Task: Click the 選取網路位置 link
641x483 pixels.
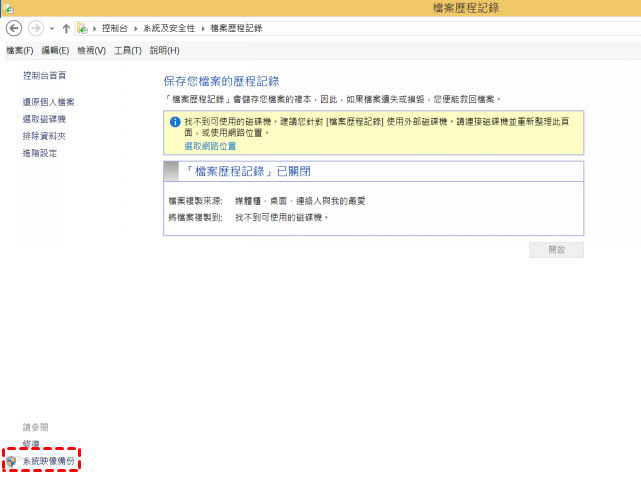Action: click(x=210, y=146)
